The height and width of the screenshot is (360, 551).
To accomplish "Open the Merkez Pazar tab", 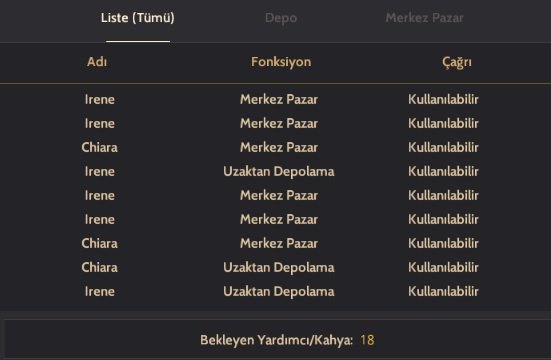I will pos(424,18).
